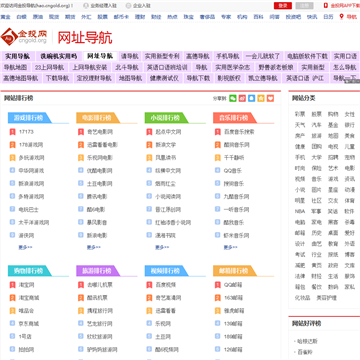The height and width of the screenshot is (360, 360).
Task: Click the 邮箱排行榜 orange header
Action: tap(234, 271)
